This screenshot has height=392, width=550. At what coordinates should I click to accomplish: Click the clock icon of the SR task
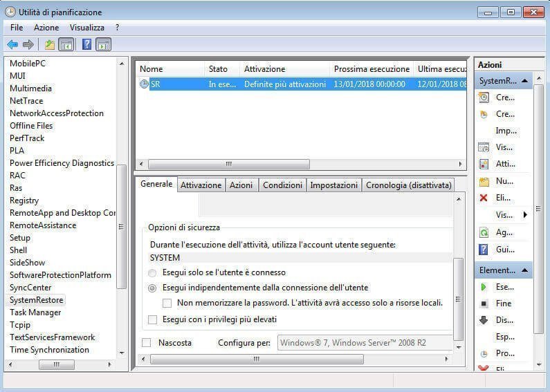click(x=144, y=84)
